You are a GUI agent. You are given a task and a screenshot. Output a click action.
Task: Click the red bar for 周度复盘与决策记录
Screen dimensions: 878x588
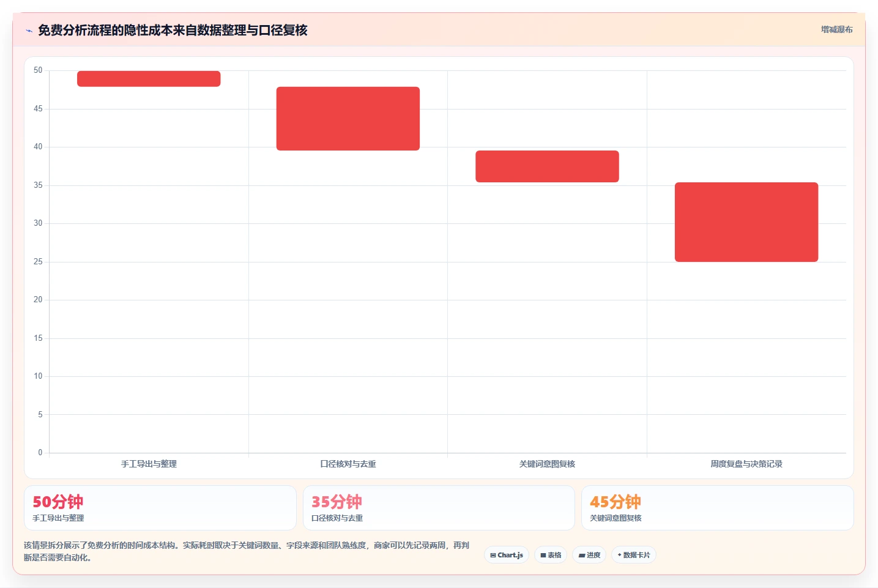[x=746, y=222]
